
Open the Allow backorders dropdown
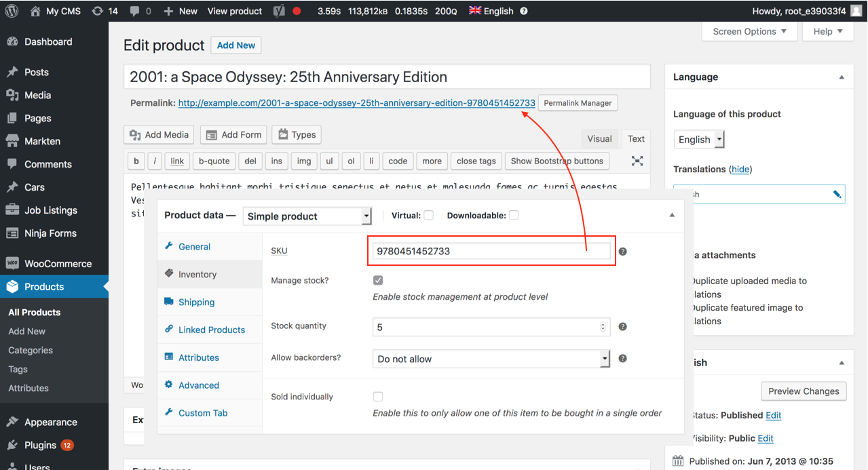[x=491, y=359]
